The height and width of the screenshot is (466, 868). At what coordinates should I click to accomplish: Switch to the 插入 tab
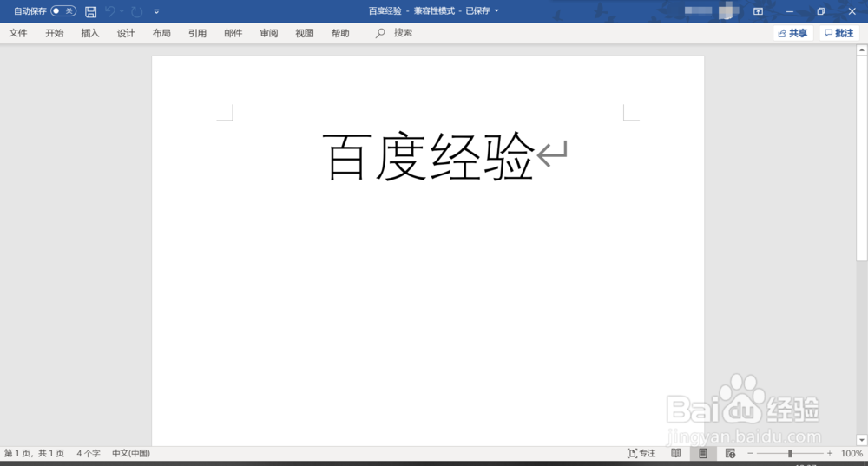(x=90, y=33)
